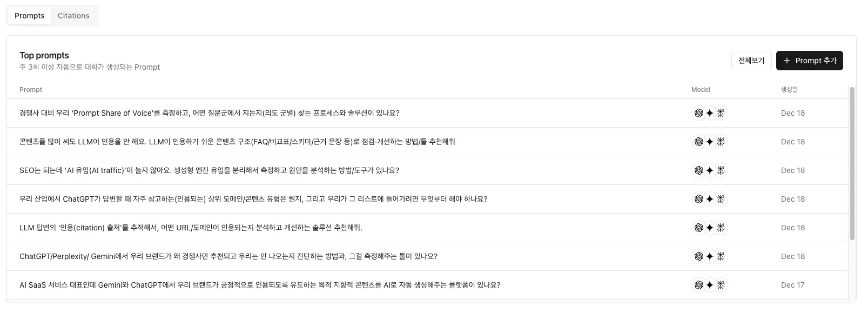Screen dimensions: 868x312
Task: Open the Prompt Share of Voice prompt row
Action: (x=210, y=113)
